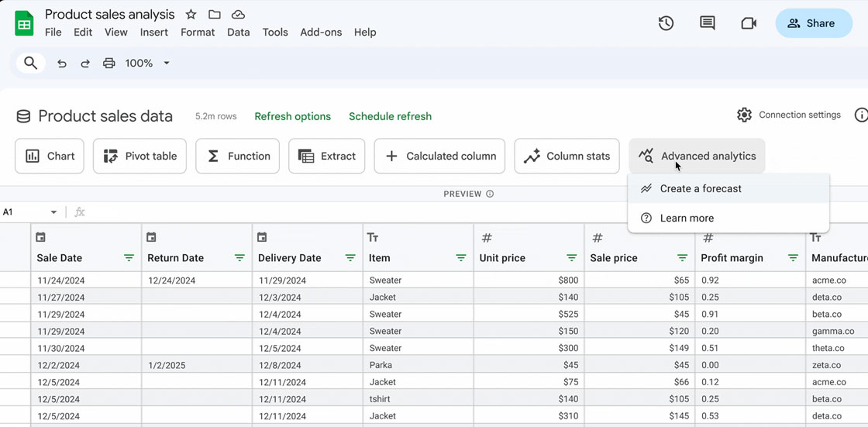Image resolution: width=868 pixels, height=427 pixels.
Task: Toggle filter on Unit price column
Action: pos(571,258)
